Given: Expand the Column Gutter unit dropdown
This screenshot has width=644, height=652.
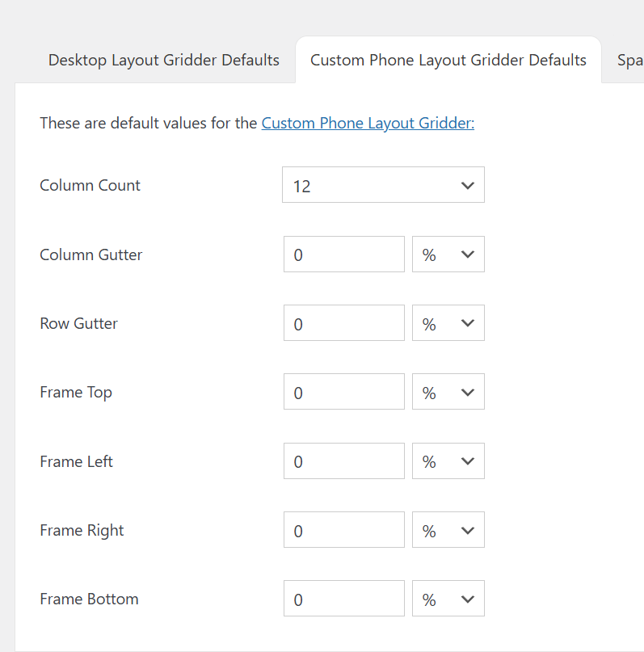Looking at the screenshot, I should 448,254.
